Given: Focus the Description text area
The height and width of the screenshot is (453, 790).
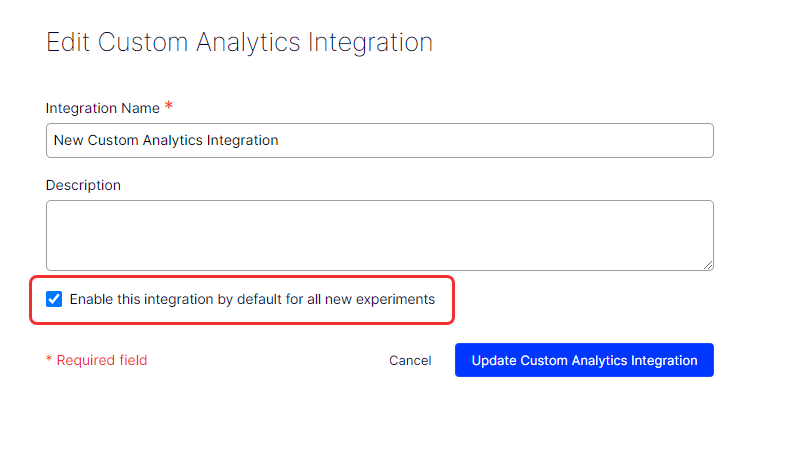Looking at the screenshot, I should tap(380, 235).
